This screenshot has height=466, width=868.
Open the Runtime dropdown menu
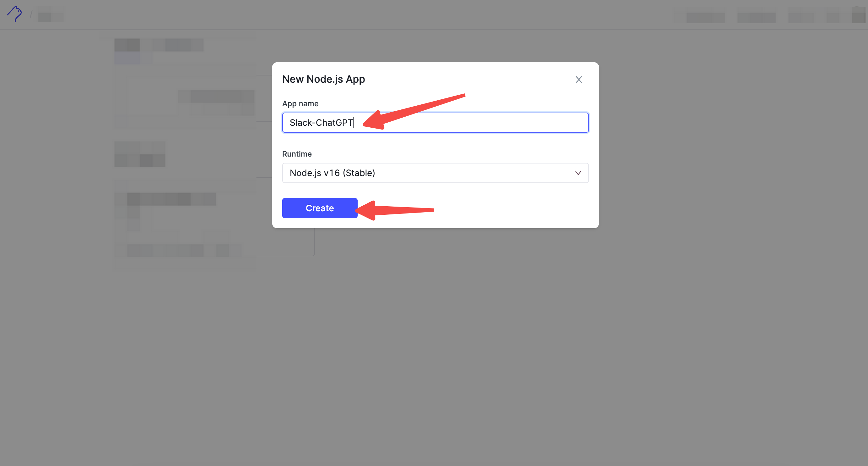pos(435,173)
